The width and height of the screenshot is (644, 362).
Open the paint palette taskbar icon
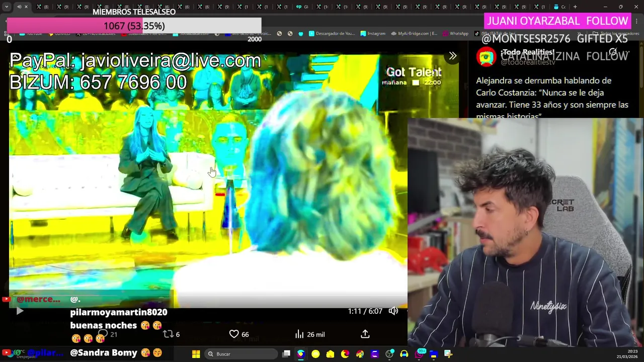pos(360,354)
